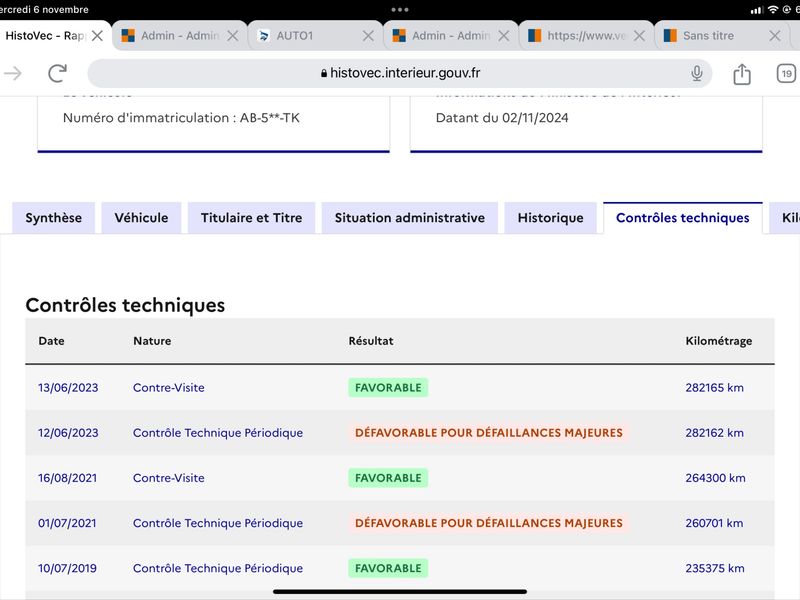This screenshot has width=800, height=600.
Task: Click the 282162 km value
Action: pos(714,433)
